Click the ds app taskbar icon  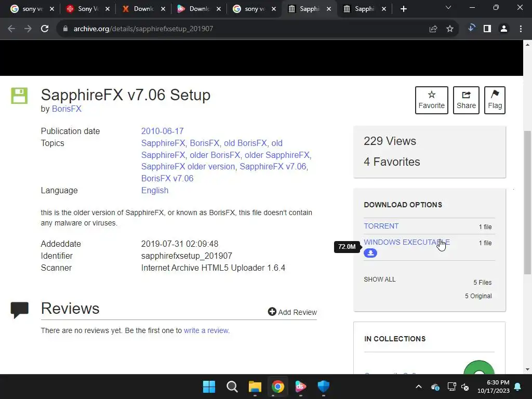(301, 387)
